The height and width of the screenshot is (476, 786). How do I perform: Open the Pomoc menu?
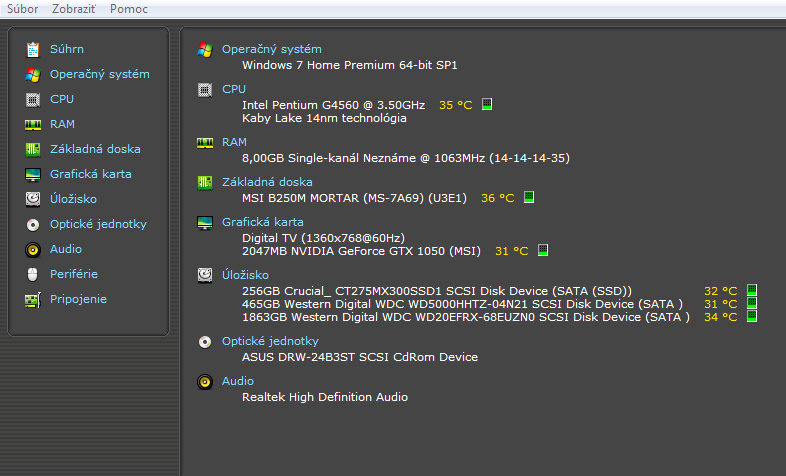pos(129,9)
